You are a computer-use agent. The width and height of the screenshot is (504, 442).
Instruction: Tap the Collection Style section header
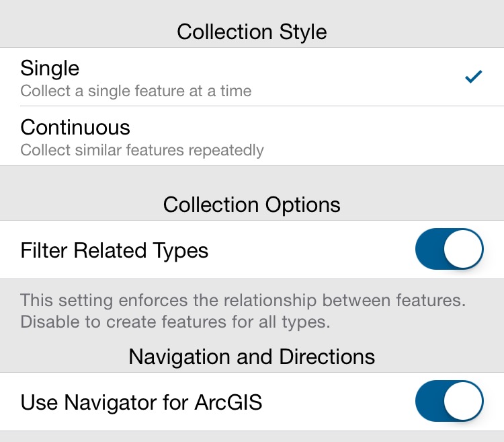(252, 32)
